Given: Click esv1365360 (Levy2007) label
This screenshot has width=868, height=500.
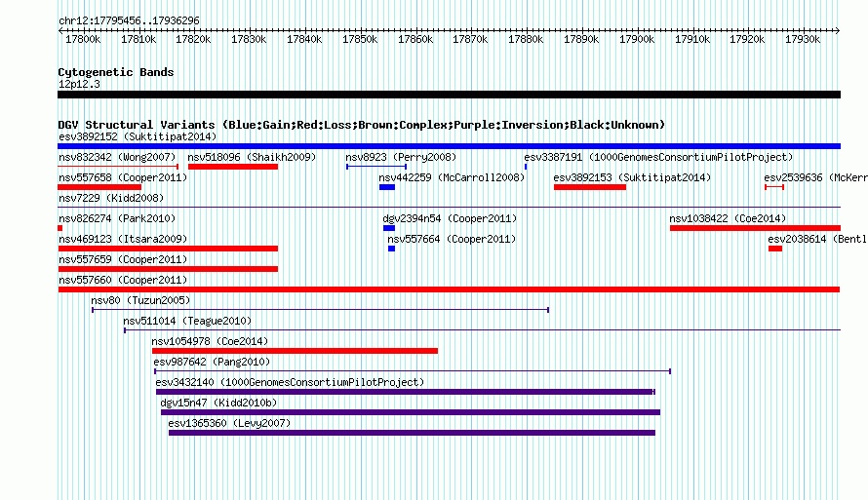Looking at the screenshot, I should click(x=229, y=423).
